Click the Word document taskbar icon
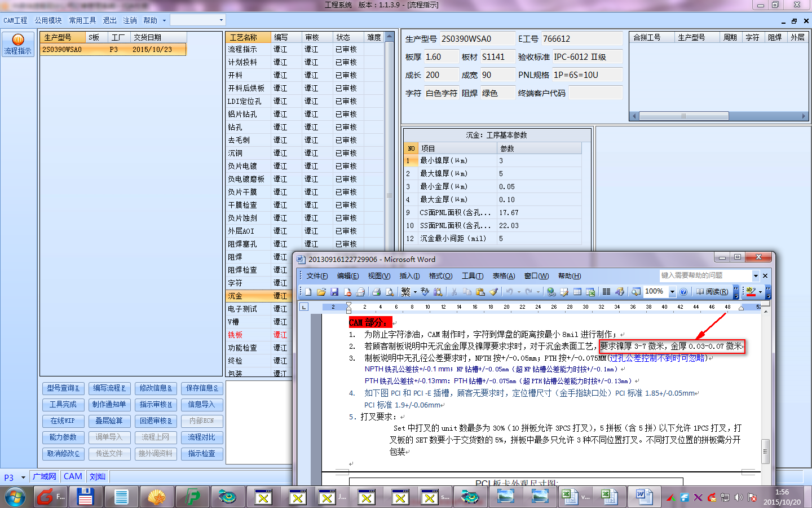Image resolution: width=812 pixels, height=508 pixels. pyautogui.click(x=643, y=497)
